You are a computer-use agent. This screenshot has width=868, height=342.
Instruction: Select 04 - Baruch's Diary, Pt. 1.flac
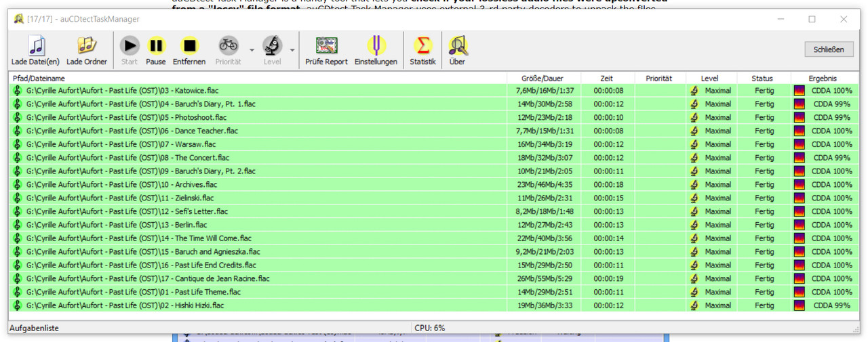(434, 104)
